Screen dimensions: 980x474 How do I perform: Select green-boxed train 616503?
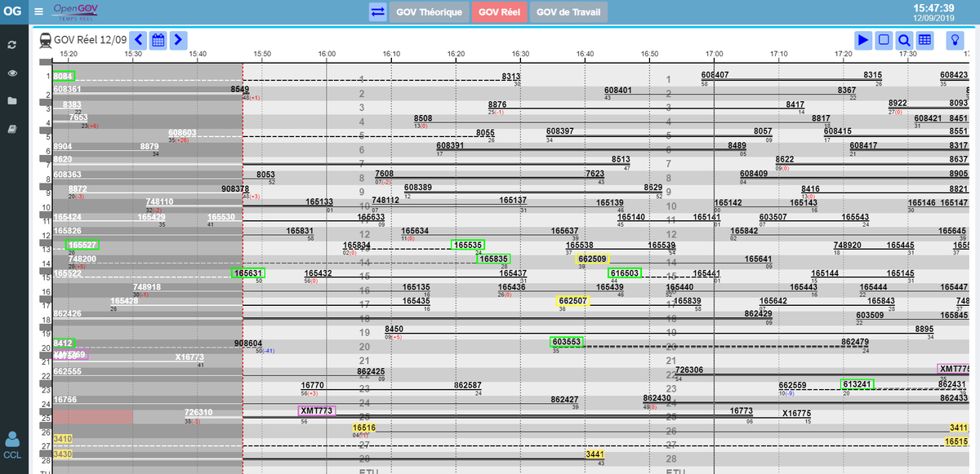[625, 273]
